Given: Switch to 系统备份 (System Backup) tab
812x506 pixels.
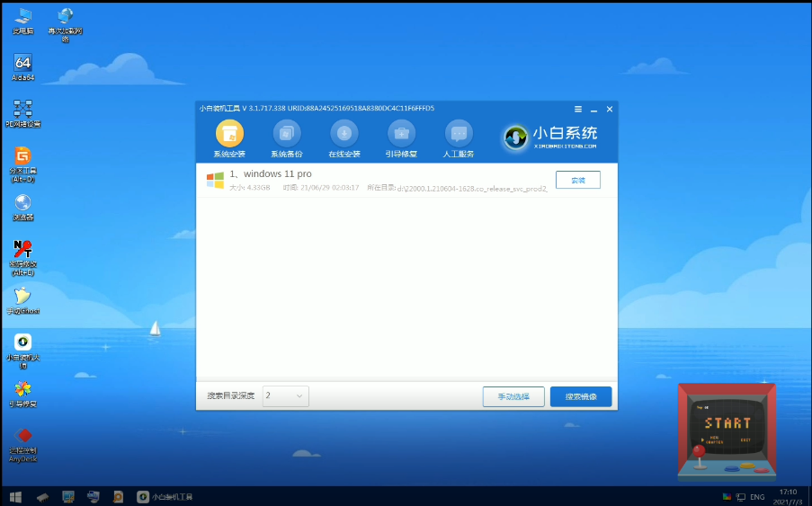Looking at the screenshot, I should [287, 138].
